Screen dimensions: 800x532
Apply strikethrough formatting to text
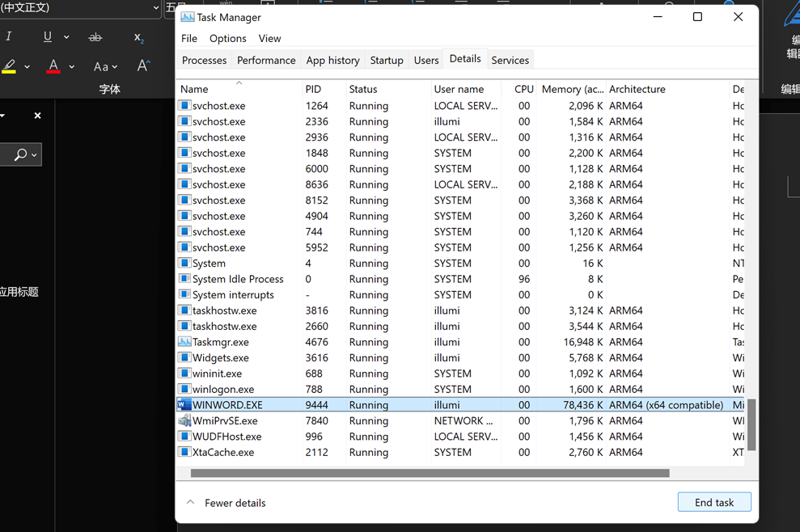(95, 37)
